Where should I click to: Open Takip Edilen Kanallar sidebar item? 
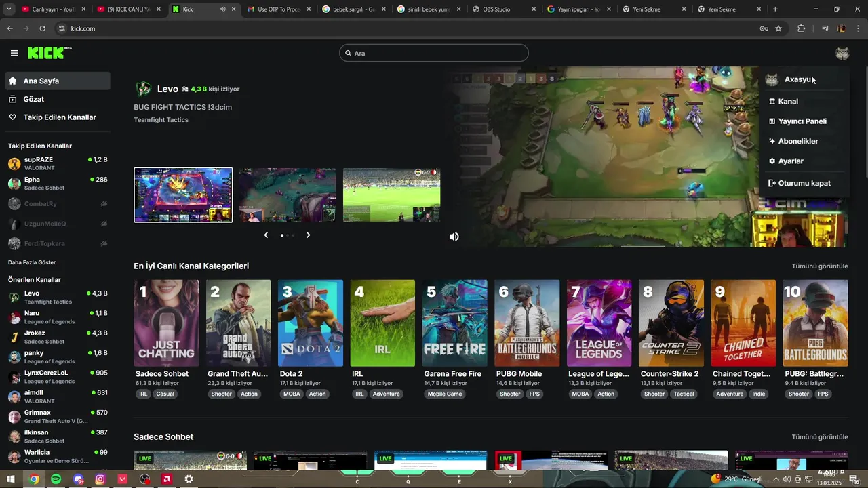pos(58,117)
